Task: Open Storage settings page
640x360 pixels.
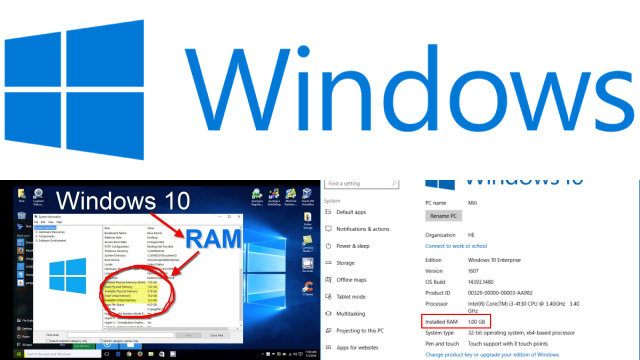Action: [x=340, y=263]
